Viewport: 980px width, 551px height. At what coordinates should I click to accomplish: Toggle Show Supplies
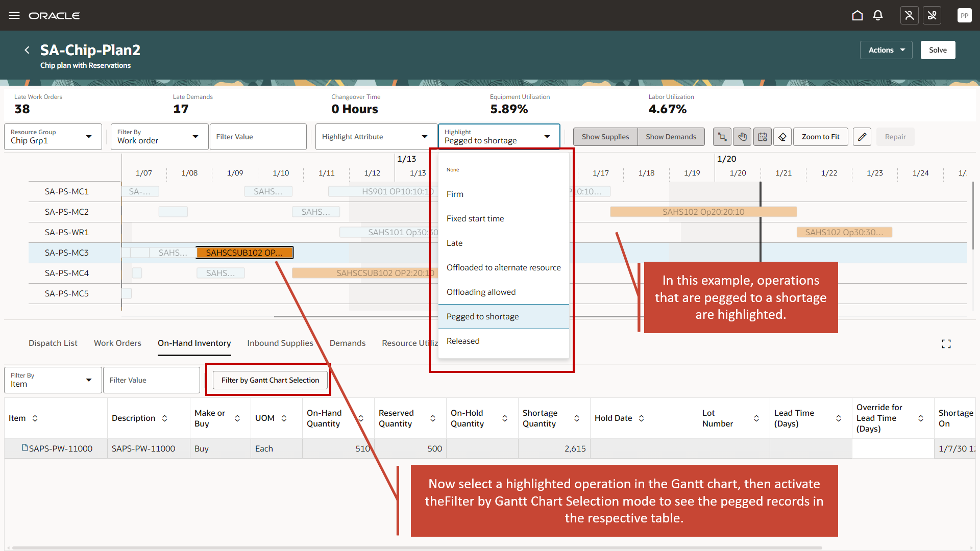pyautogui.click(x=605, y=137)
